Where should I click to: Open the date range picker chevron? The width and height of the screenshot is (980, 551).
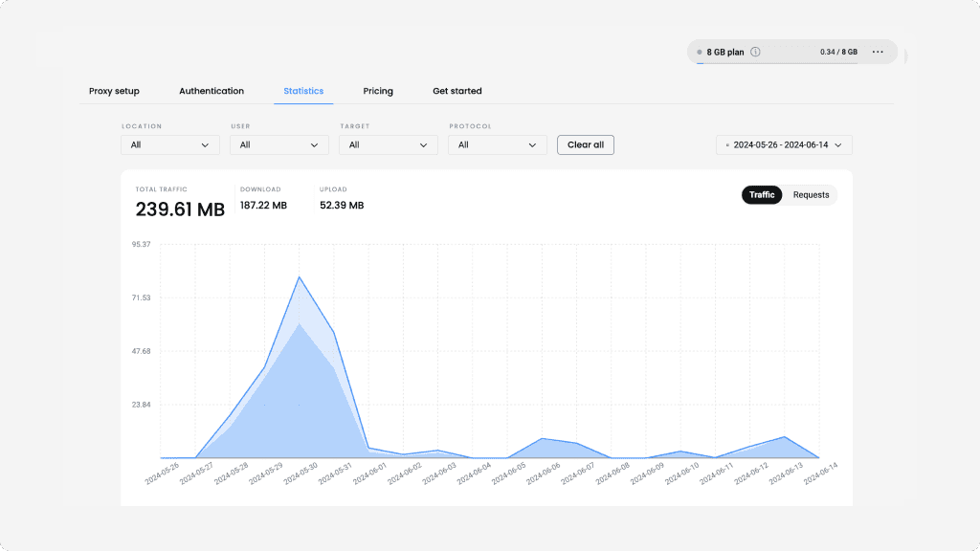(x=838, y=145)
